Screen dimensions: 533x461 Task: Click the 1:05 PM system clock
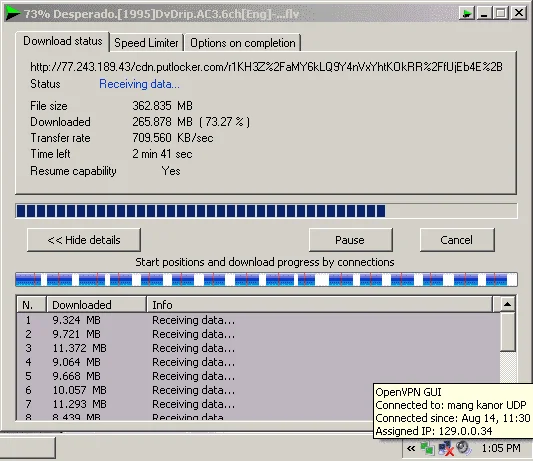point(501,448)
